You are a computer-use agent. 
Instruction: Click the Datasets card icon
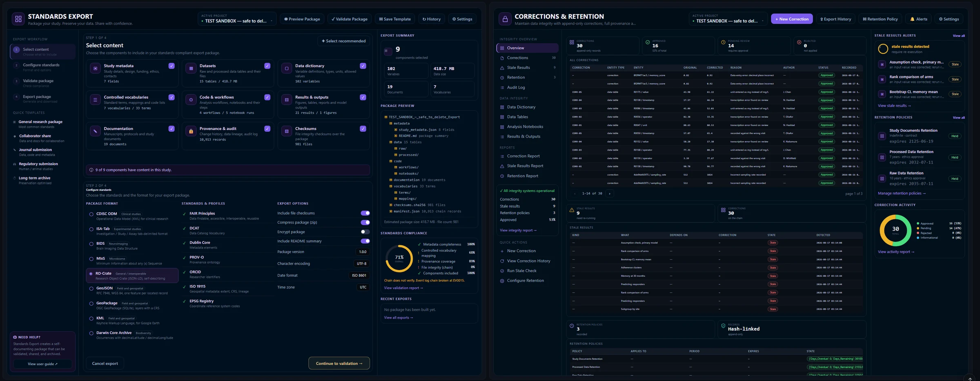pos(191,69)
